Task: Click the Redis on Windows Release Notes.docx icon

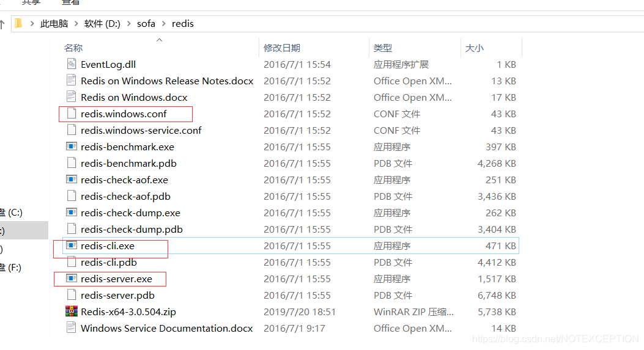Action: point(72,81)
